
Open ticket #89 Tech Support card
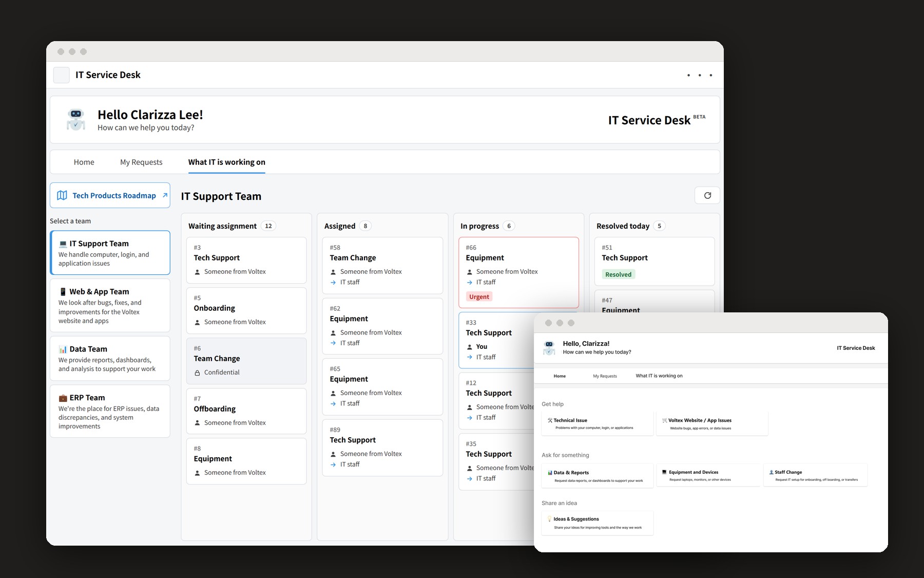(382, 448)
